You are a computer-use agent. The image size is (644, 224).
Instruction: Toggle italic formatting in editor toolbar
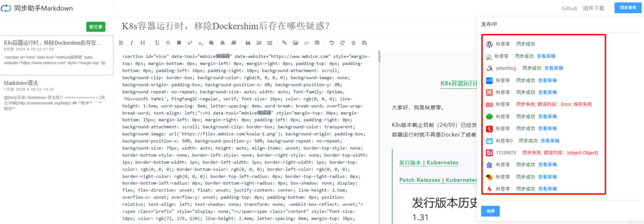pos(131,43)
